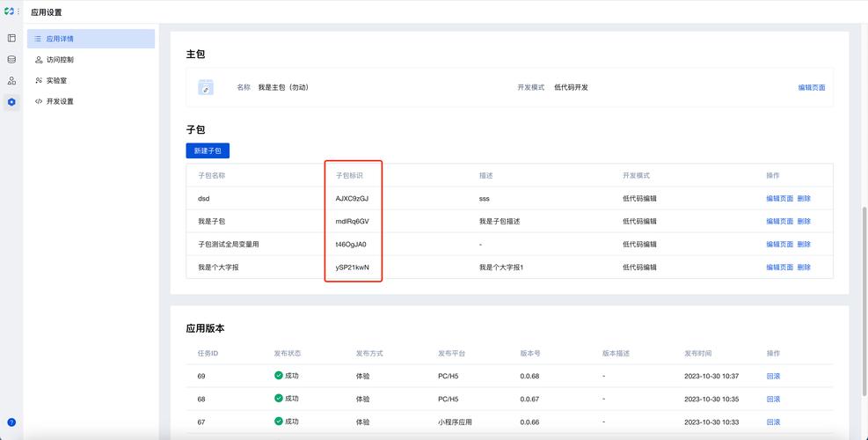The image size is (868, 440).
Task: Click 删除 in the dsd row
Action: (x=804, y=198)
